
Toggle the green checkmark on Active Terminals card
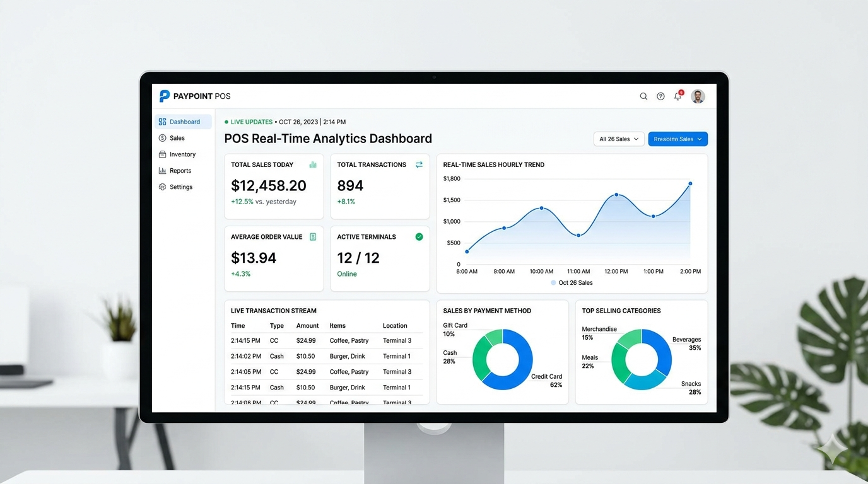pyautogui.click(x=419, y=236)
